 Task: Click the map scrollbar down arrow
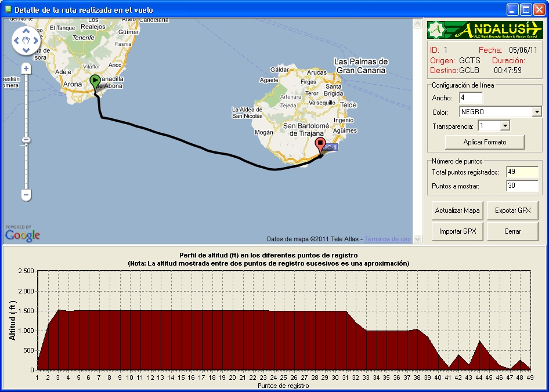click(417, 239)
